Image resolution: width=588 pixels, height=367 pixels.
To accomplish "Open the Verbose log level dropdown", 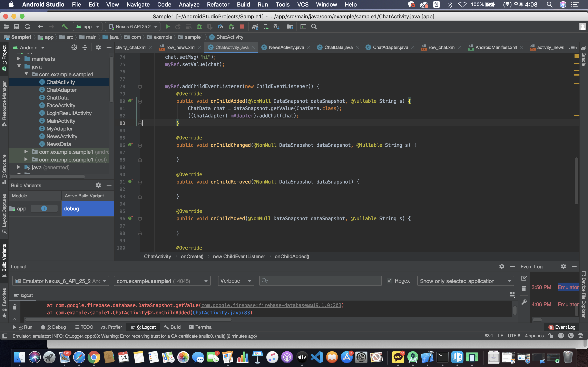I will pyautogui.click(x=236, y=281).
